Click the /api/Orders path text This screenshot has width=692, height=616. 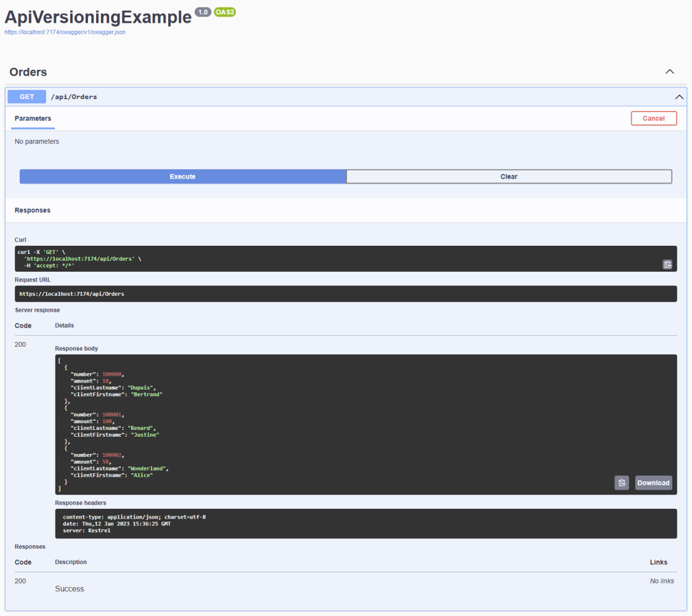(x=74, y=97)
